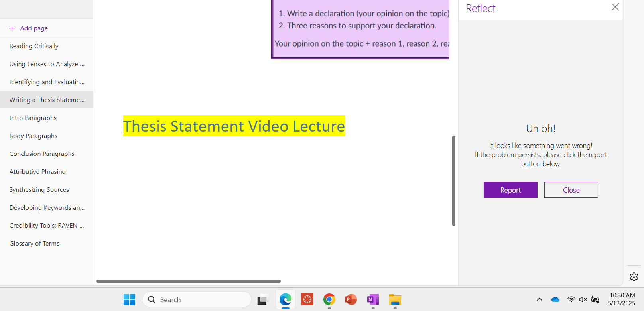Screen dimensions: 644x311
Task: Open the Synthesizing Sources page
Action: click(46, 189)
